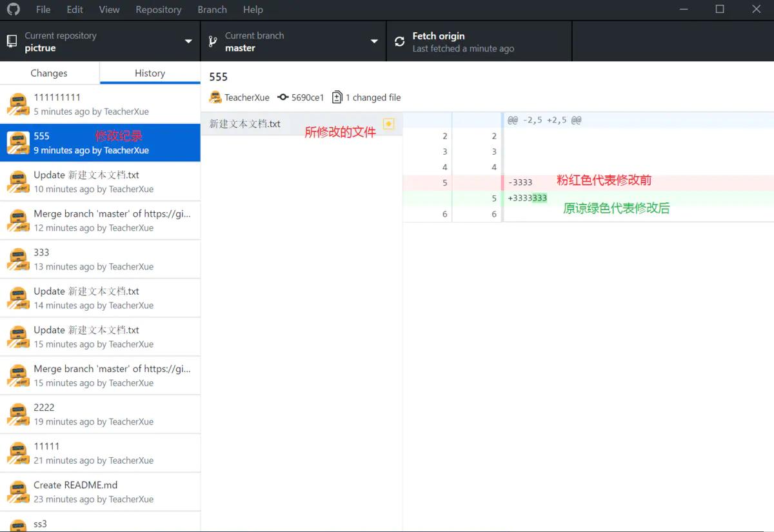This screenshot has width=774, height=532.
Task: Click the repository icon beside pictrue
Action: pos(12,41)
